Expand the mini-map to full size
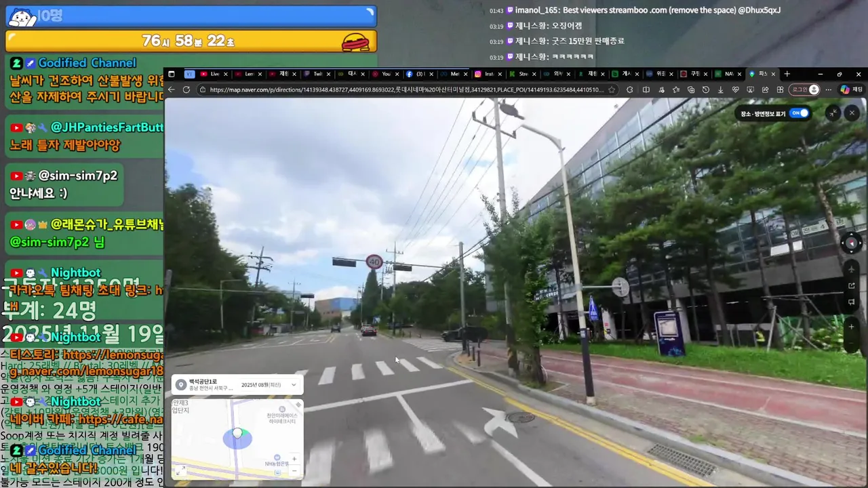Viewport: 868px width, 488px height. 181,470
